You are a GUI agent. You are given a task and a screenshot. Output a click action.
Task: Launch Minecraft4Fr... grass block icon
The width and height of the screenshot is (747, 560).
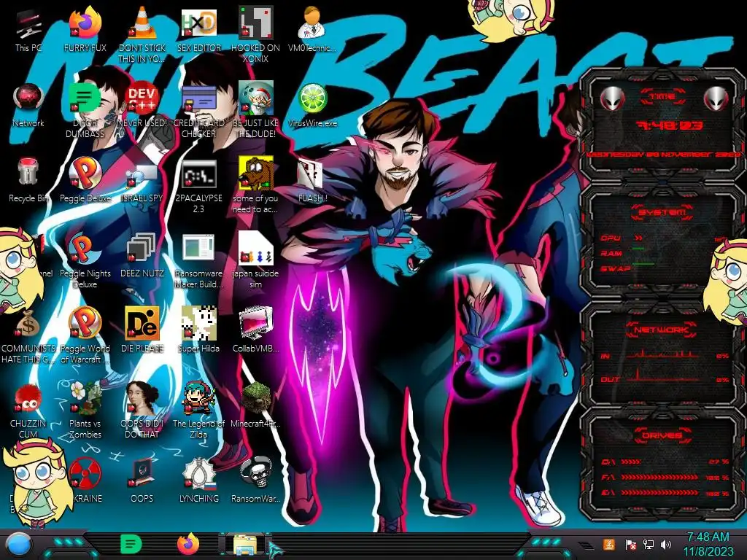(x=256, y=405)
